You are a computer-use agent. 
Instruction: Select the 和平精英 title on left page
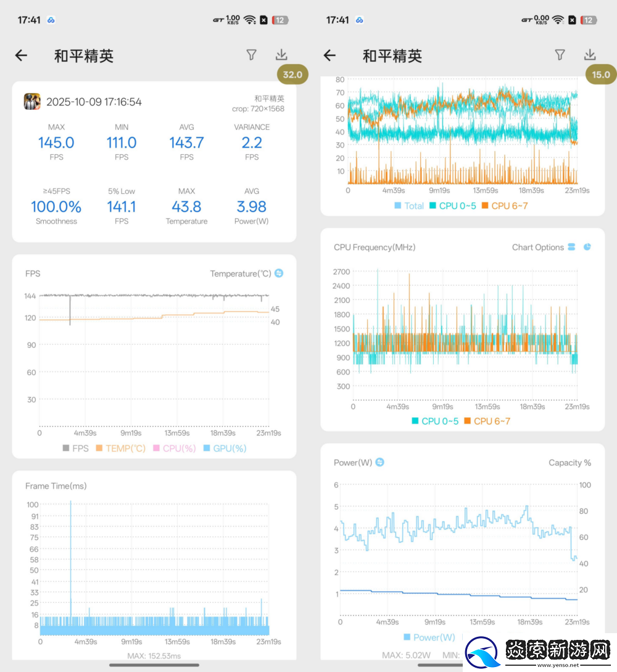(84, 56)
